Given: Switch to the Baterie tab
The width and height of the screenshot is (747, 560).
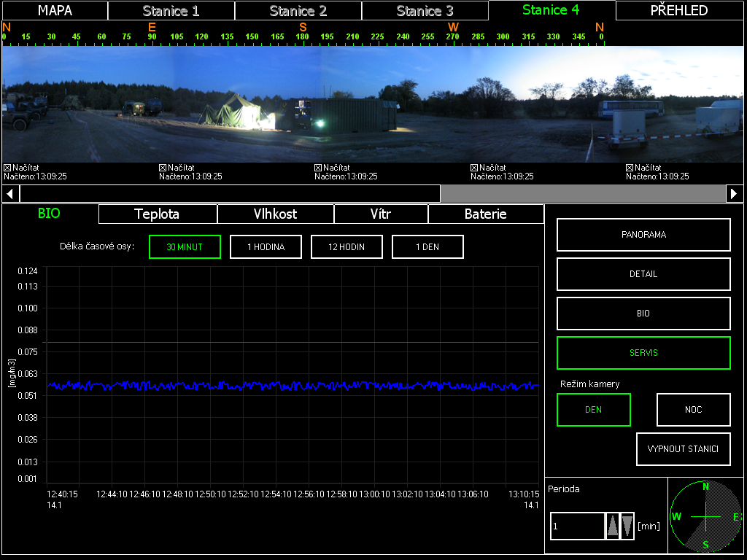Looking at the screenshot, I should click(x=485, y=214).
